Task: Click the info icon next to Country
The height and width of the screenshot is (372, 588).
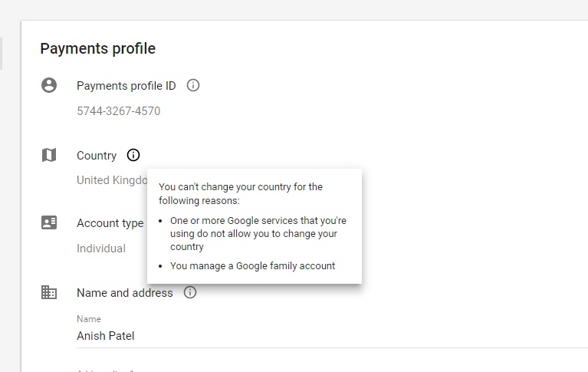Action: [133, 155]
